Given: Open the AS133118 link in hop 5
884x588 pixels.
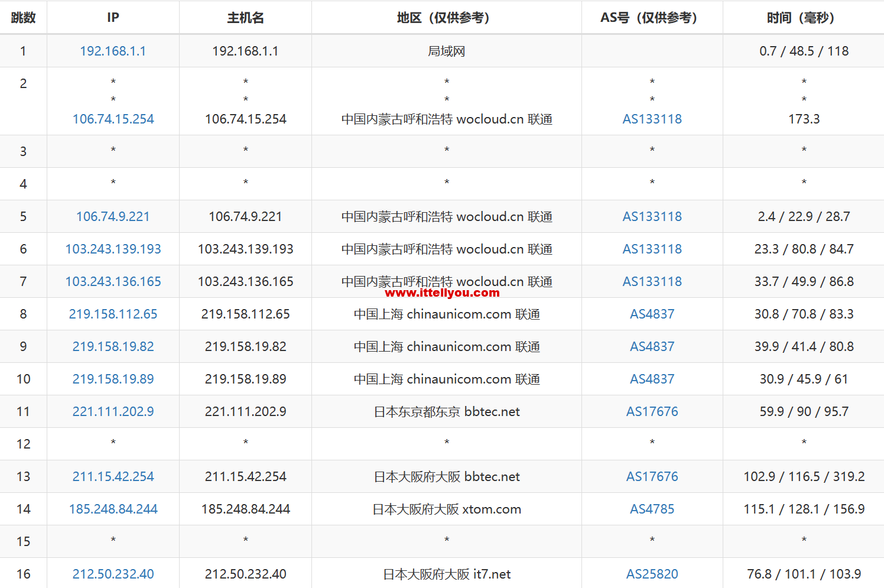Looking at the screenshot, I should [x=652, y=217].
